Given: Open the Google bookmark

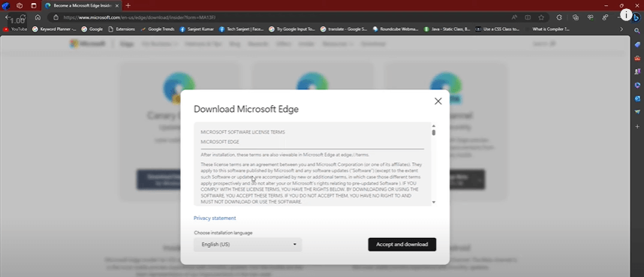Looking at the screenshot, I should click(92, 29).
